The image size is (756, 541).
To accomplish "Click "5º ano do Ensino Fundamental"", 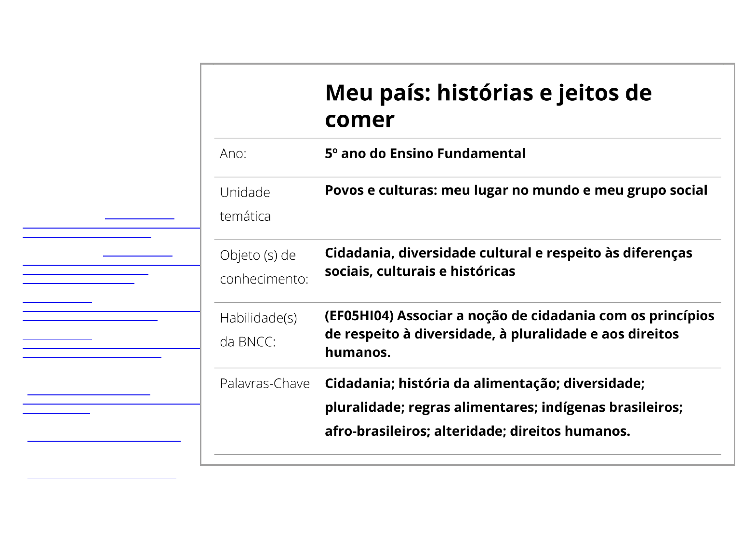I will point(425,153).
